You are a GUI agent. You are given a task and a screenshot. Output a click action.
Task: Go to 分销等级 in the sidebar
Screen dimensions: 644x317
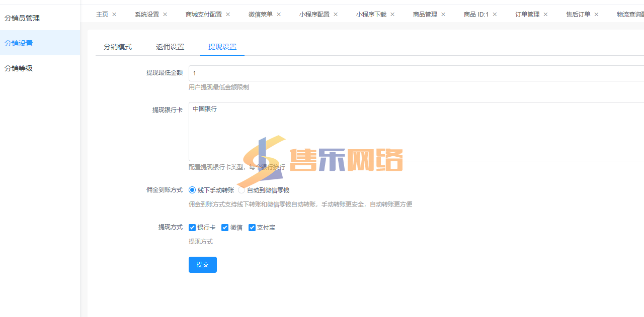tap(40, 68)
